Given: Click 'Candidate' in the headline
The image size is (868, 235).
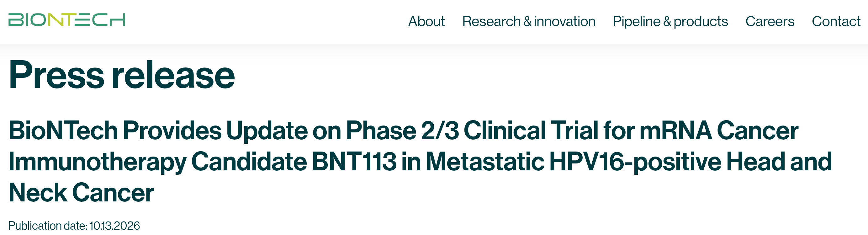Looking at the screenshot, I should point(249,162).
